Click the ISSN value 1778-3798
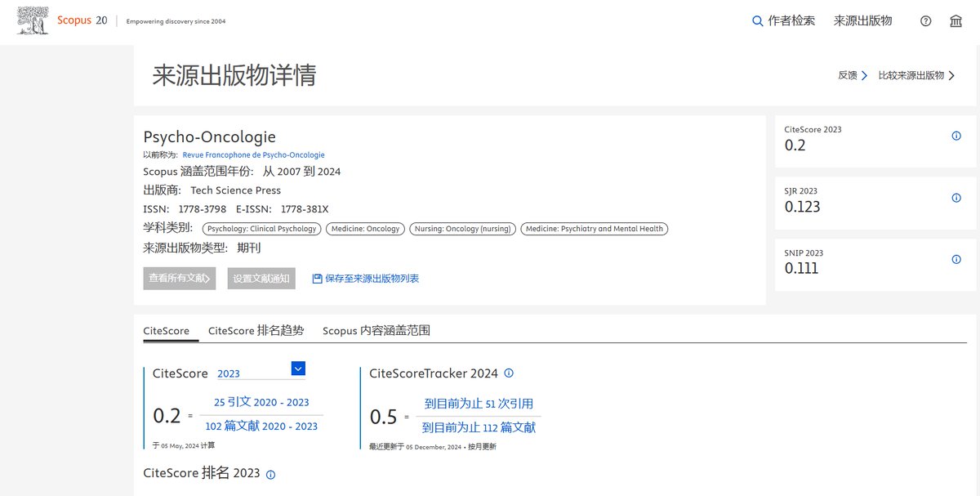This screenshot has height=496, width=980. coord(203,209)
